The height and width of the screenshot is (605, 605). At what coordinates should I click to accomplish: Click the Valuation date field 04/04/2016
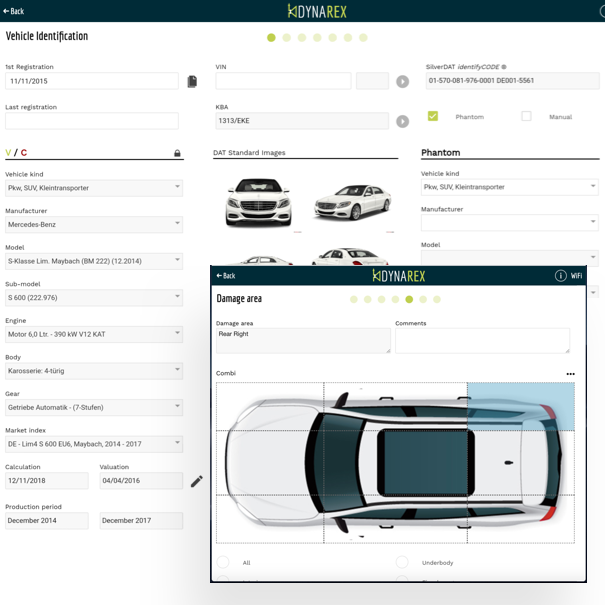[141, 481]
